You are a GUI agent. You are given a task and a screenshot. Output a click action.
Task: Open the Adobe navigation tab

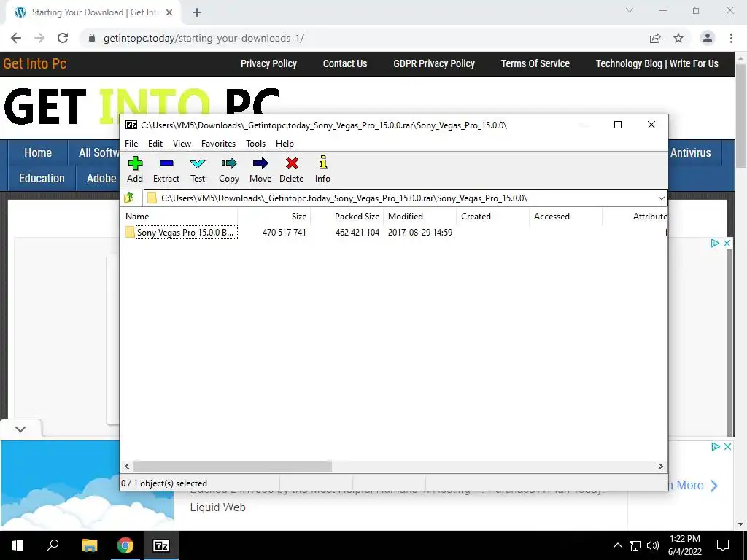click(101, 178)
